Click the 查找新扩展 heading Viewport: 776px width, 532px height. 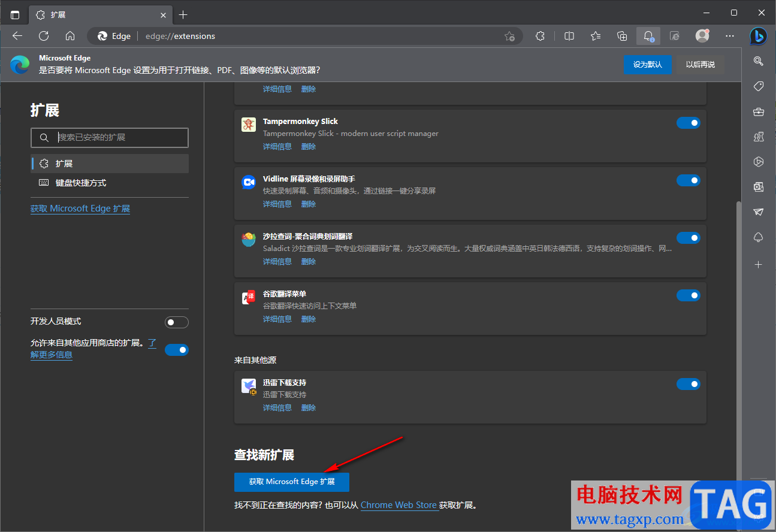264,455
